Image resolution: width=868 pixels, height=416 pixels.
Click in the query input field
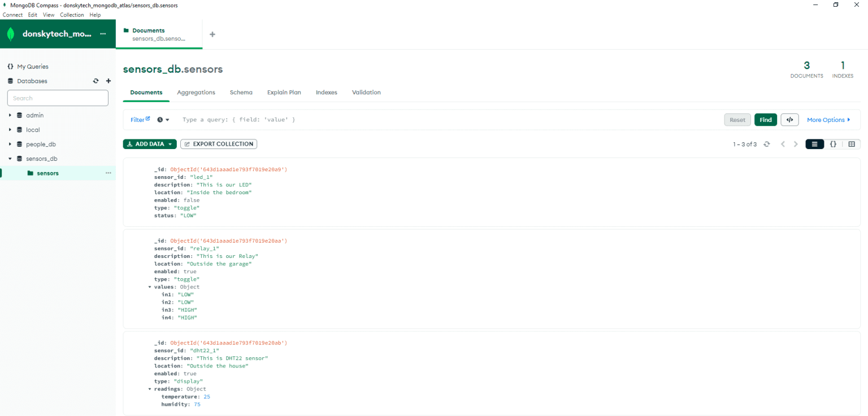click(396, 119)
